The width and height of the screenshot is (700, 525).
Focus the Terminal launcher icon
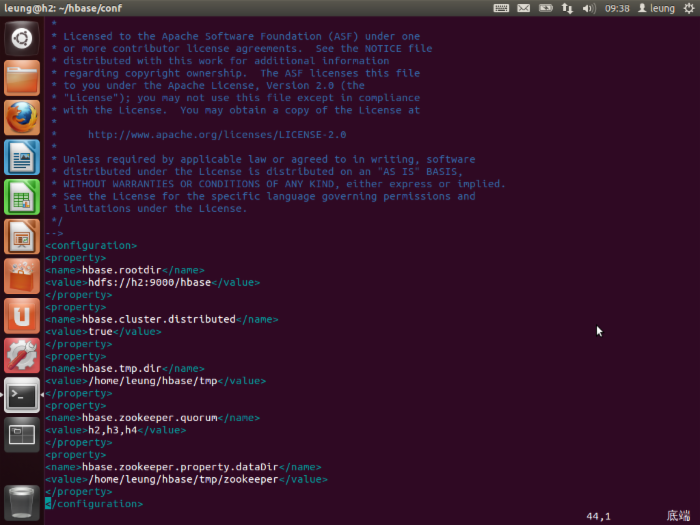click(x=21, y=395)
